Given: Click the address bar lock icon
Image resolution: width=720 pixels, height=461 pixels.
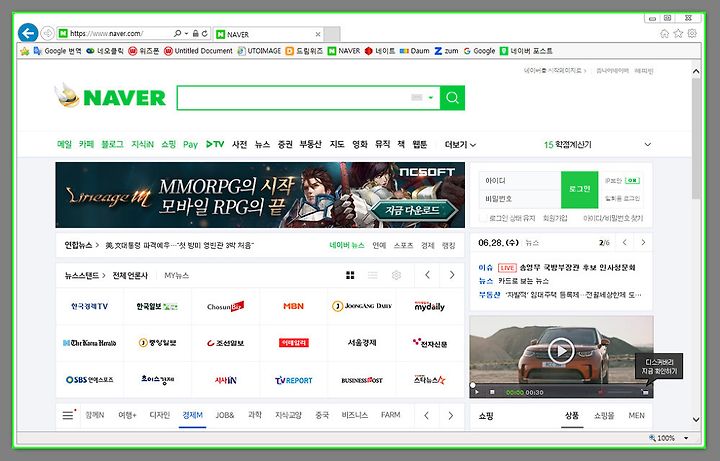Looking at the screenshot, I should [x=196, y=34].
